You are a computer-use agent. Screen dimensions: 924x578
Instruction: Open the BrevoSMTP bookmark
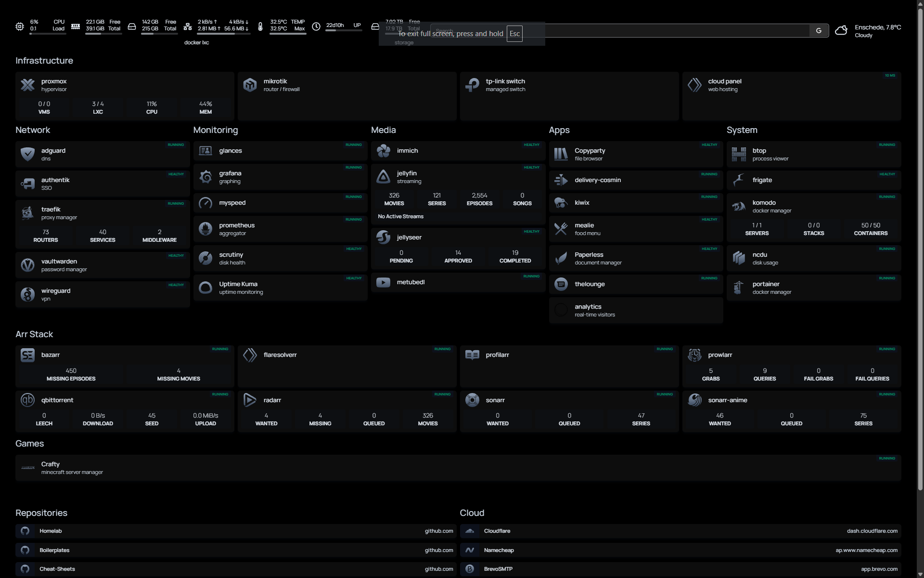click(x=680, y=569)
